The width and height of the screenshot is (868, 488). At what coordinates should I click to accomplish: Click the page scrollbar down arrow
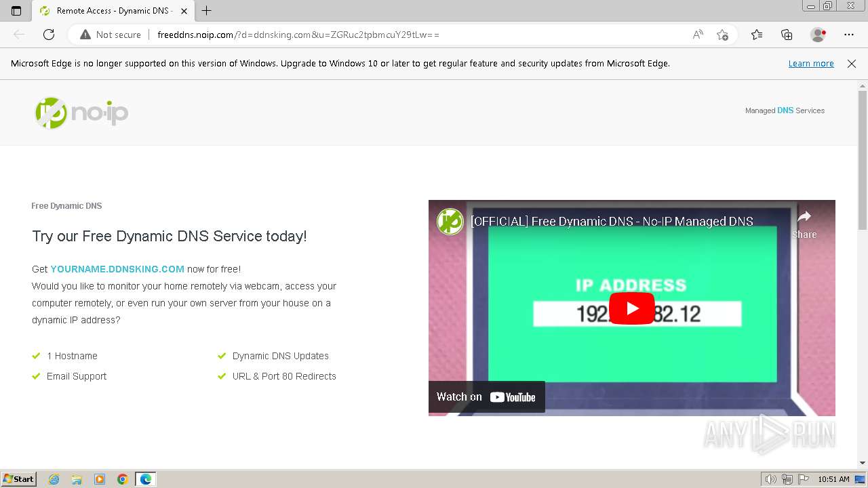(x=863, y=463)
